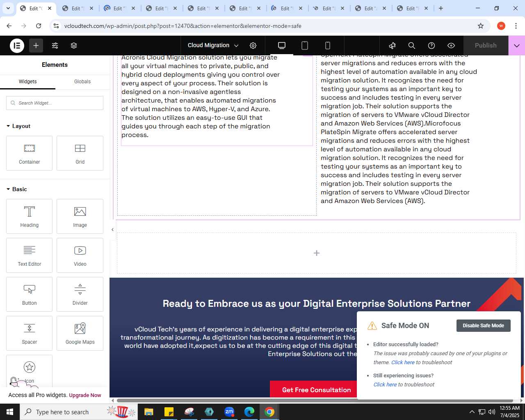Open the volume control in system tray

point(492,412)
